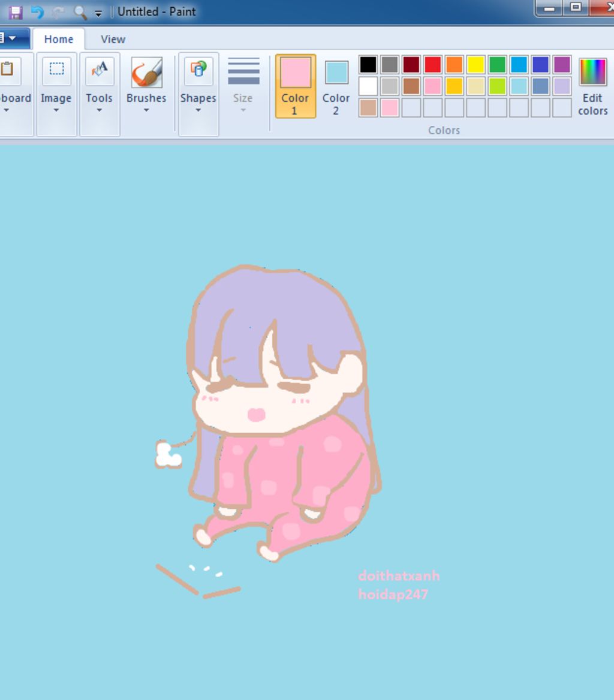Pick the light gray color swatch
The width and height of the screenshot is (614, 700).
(389, 86)
